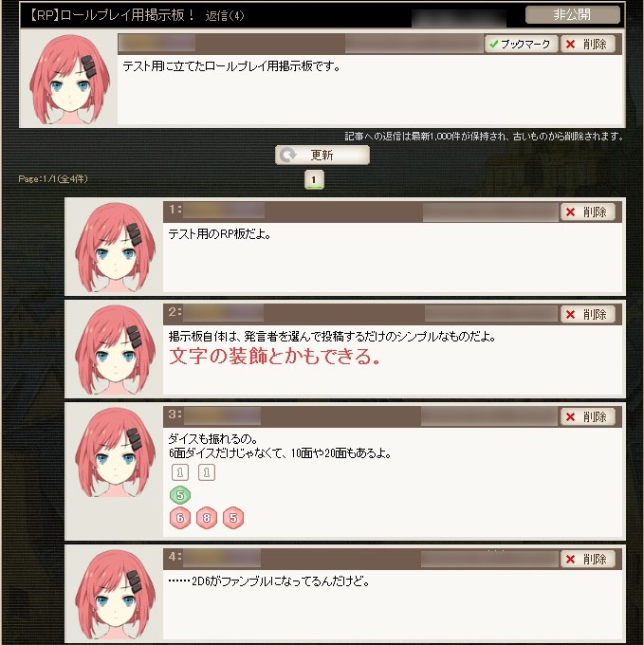
Task: Click the second white six-sided die showing 1
Action: point(207,472)
